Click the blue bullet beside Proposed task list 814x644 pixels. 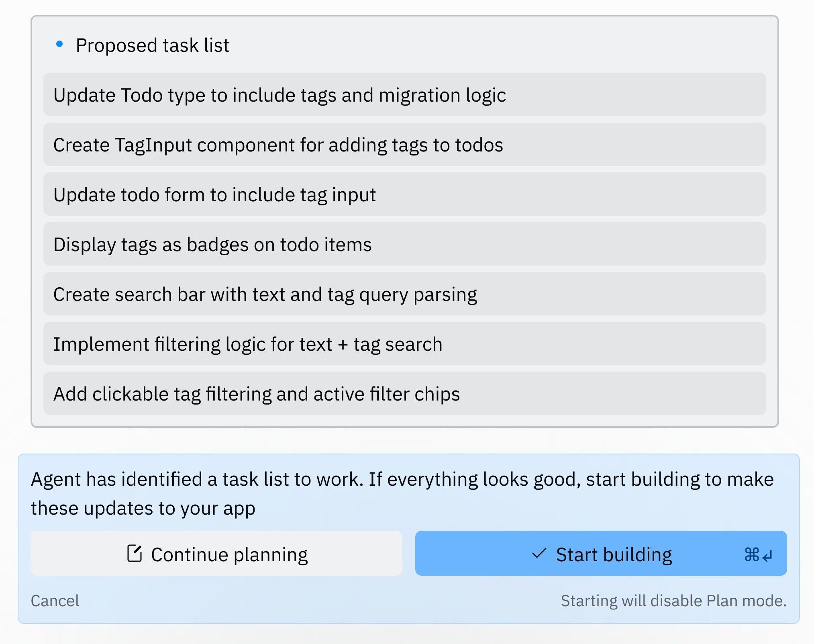coord(60,44)
